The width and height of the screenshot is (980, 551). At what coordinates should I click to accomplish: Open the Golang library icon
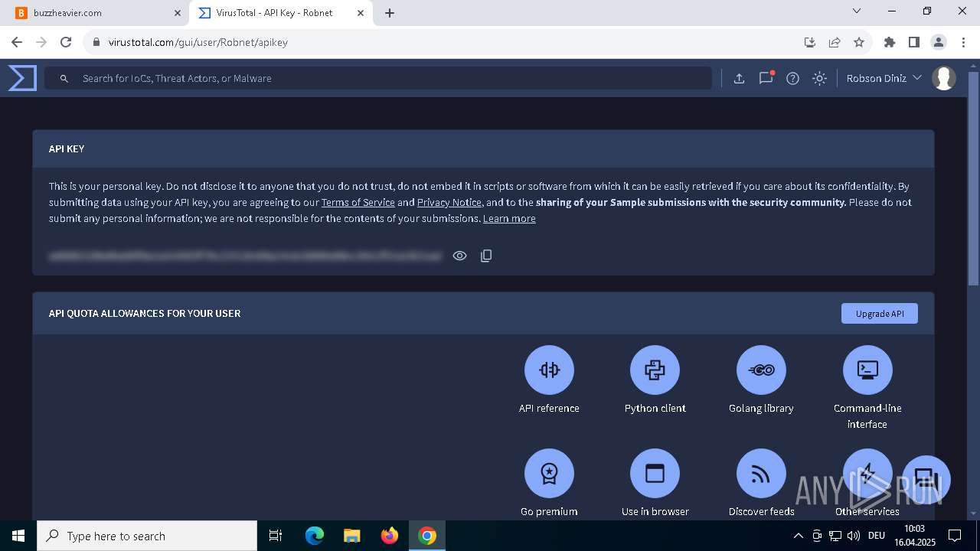[761, 370]
